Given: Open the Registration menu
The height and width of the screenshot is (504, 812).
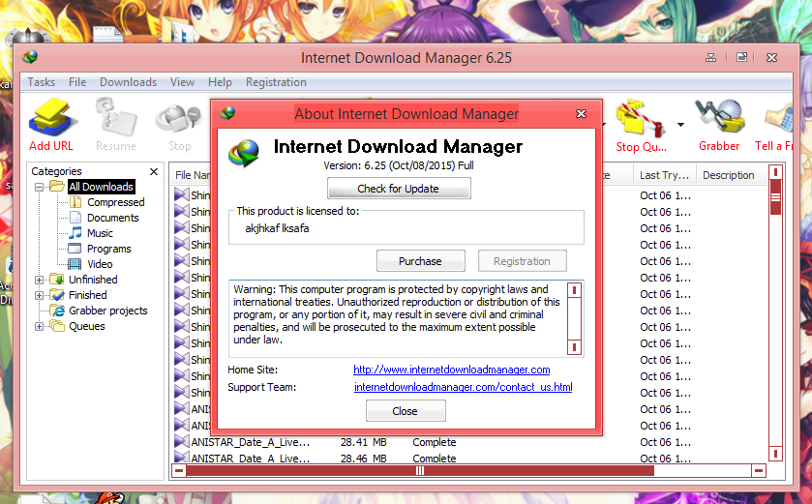Looking at the screenshot, I should coord(276,82).
